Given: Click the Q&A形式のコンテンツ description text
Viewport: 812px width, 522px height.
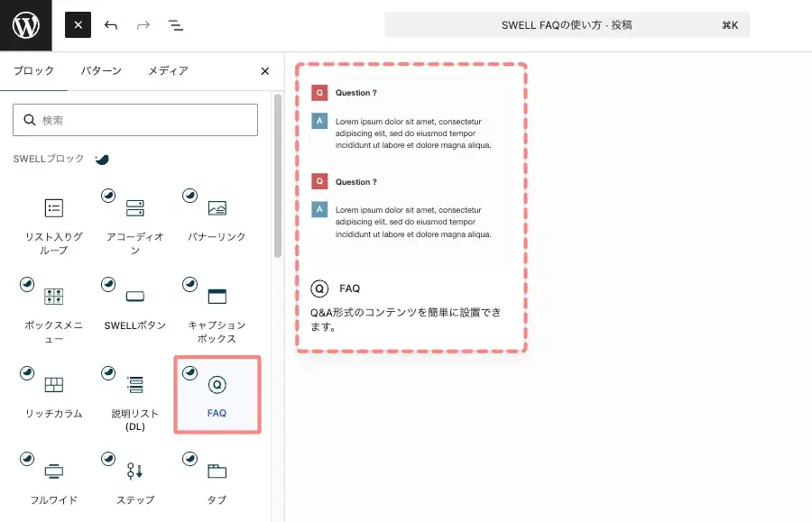Looking at the screenshot, I should 405,319.
